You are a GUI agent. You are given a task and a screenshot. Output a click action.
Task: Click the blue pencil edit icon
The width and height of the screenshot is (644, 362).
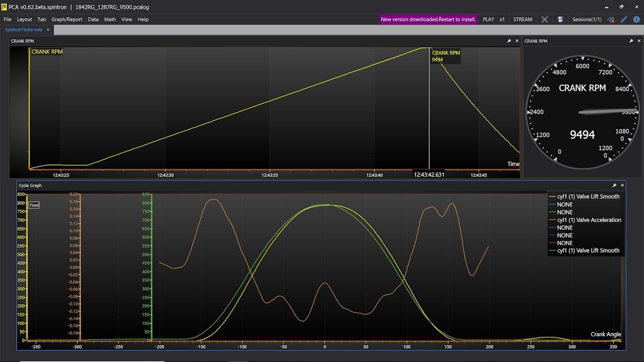[624, 19]
